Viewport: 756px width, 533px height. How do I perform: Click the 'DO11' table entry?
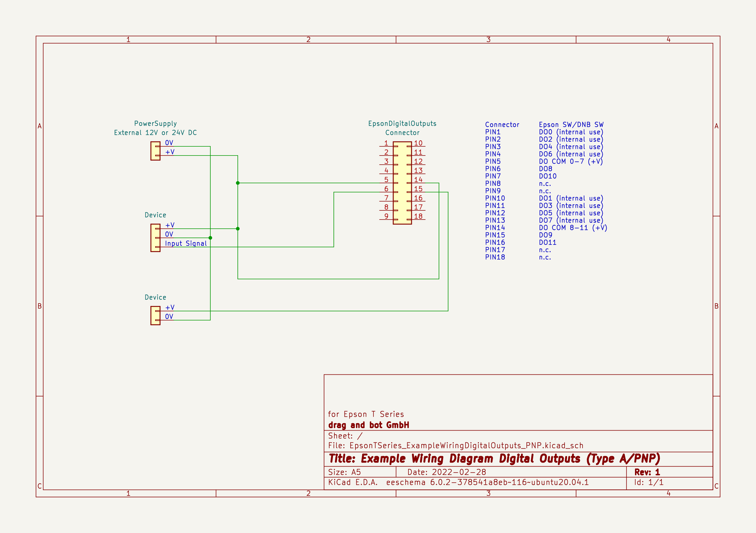click(547, 242)
